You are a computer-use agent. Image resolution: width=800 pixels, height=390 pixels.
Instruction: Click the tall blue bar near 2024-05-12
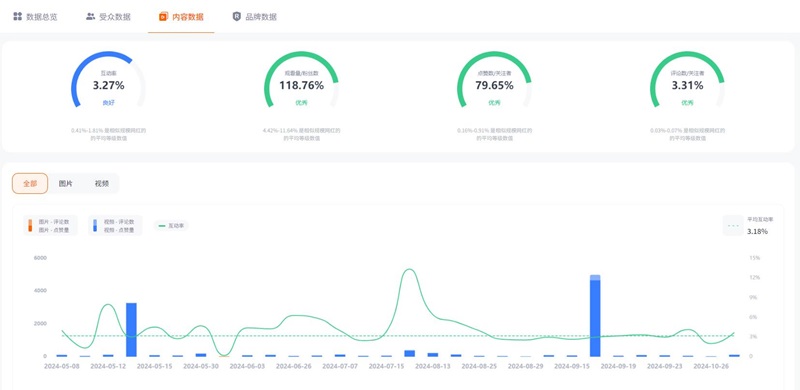131,330
